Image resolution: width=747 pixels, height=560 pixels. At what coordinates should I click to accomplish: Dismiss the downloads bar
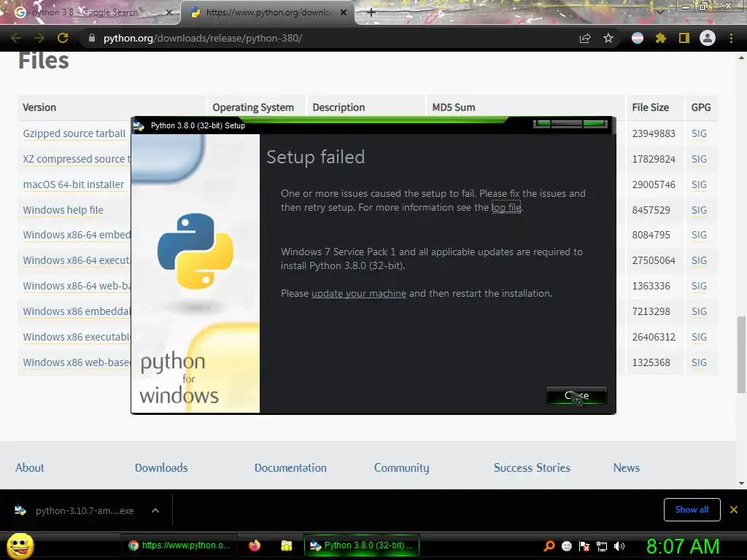click(734, 510)
